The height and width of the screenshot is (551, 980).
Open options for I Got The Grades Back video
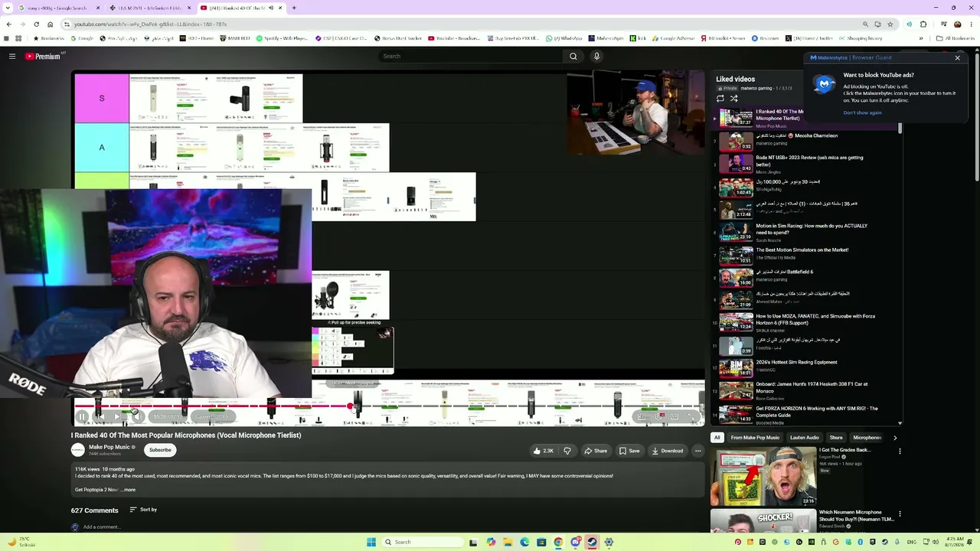point(900,452)
